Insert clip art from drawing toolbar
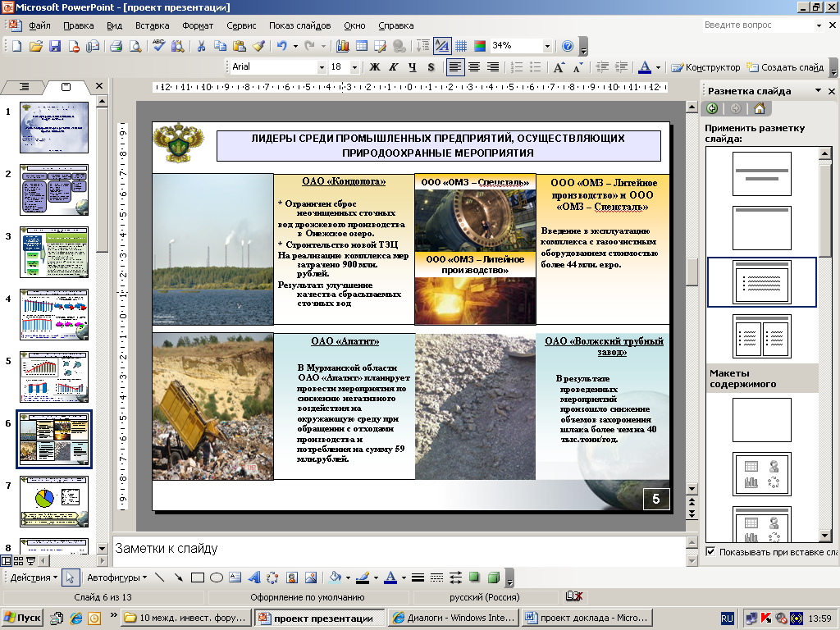 292,577
